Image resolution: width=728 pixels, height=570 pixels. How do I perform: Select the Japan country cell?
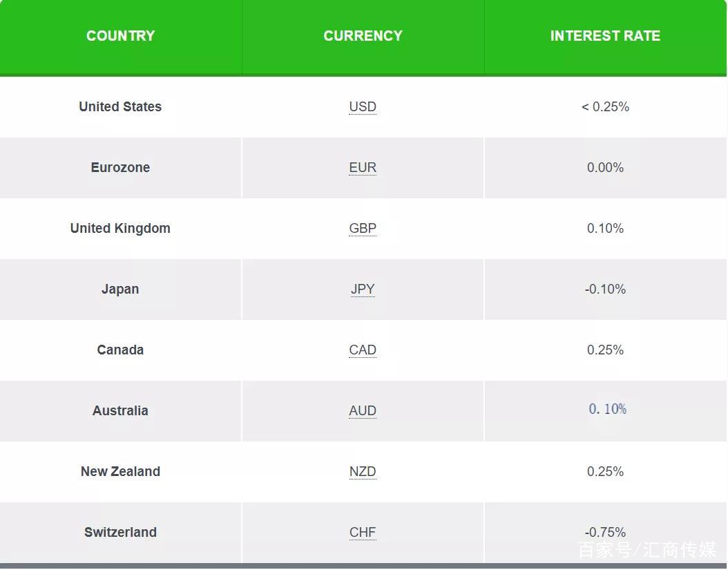120,289
